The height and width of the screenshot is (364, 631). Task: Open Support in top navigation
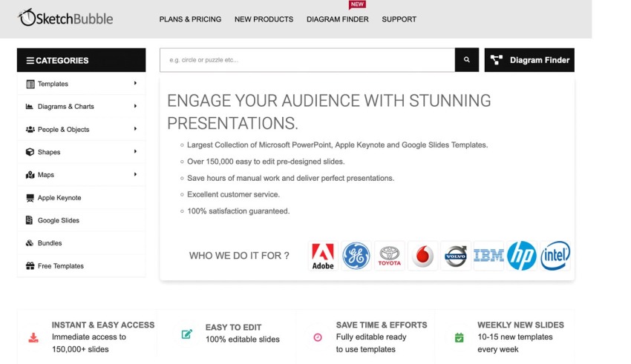pos(399,19)
